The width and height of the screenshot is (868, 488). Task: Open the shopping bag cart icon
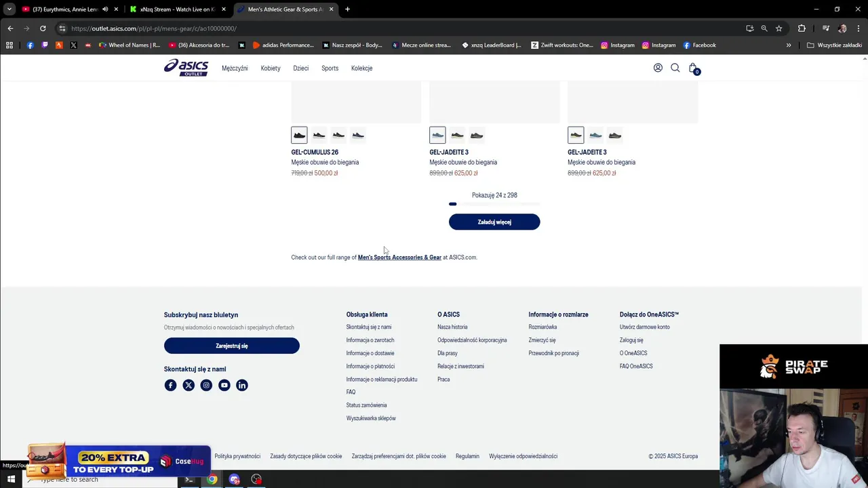point(693,68)
